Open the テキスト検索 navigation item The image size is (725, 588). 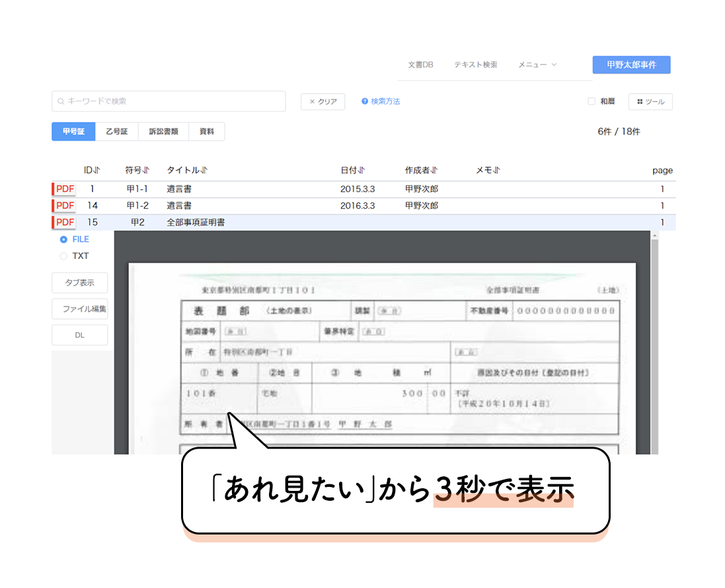point(476,65)
